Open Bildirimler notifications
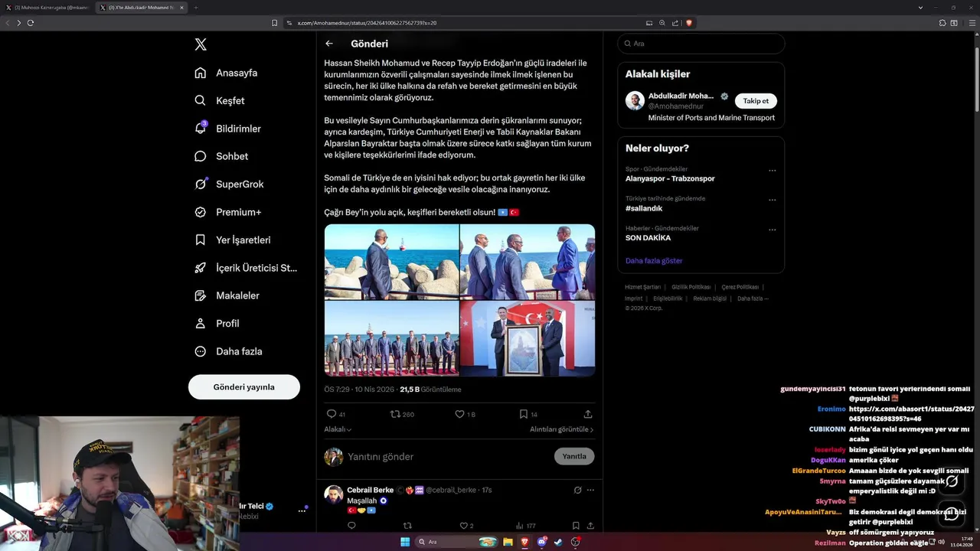The image size is (980, 551). tap(227, 129)
